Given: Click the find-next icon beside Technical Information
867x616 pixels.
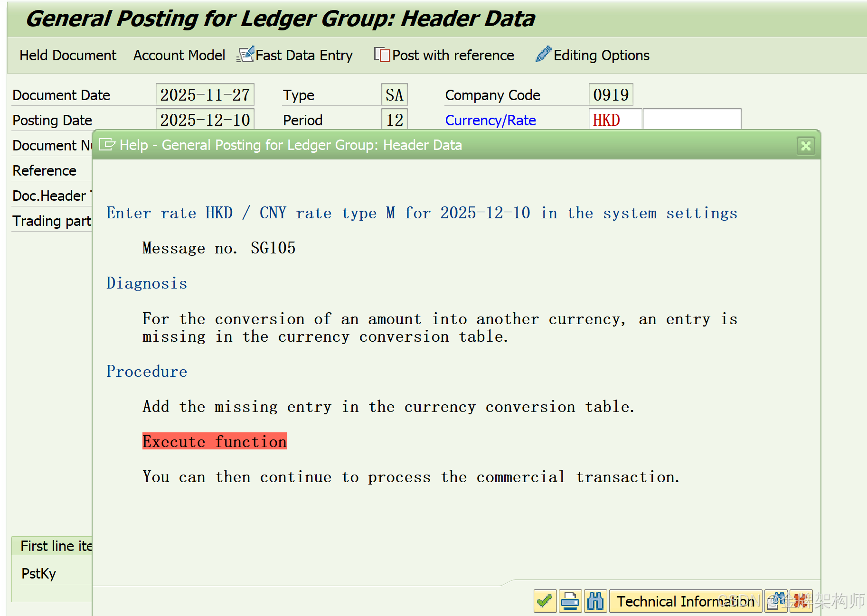Looking at the screenshot, I should coord(776,601).
